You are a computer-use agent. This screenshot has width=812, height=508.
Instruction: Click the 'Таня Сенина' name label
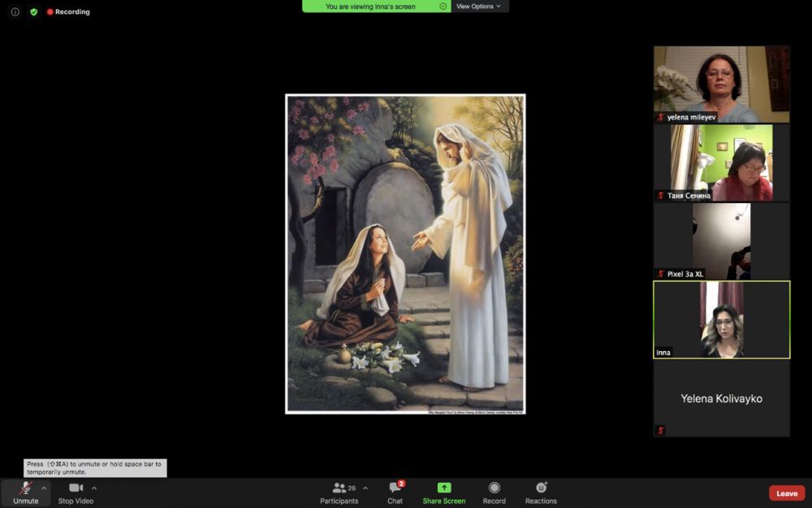click(x=689, y=195)
